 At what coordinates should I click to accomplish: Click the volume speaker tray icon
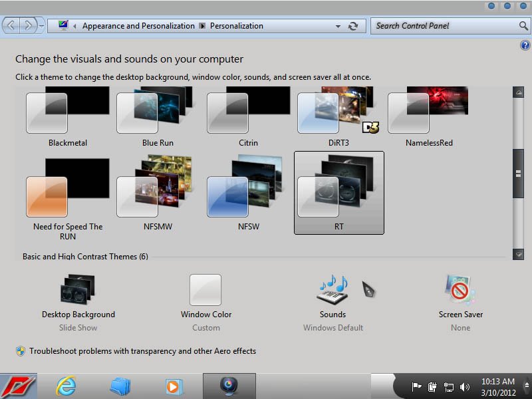tap(464, 387)
